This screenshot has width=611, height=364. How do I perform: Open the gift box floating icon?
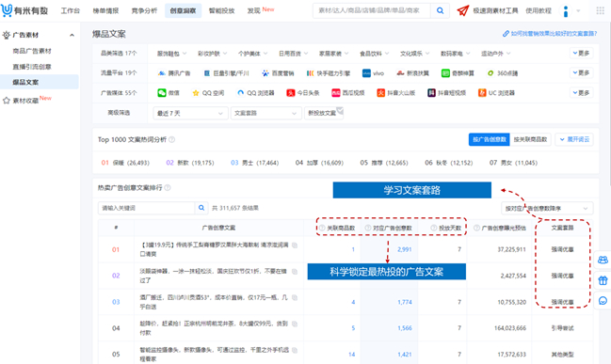(x=603, y=280)
